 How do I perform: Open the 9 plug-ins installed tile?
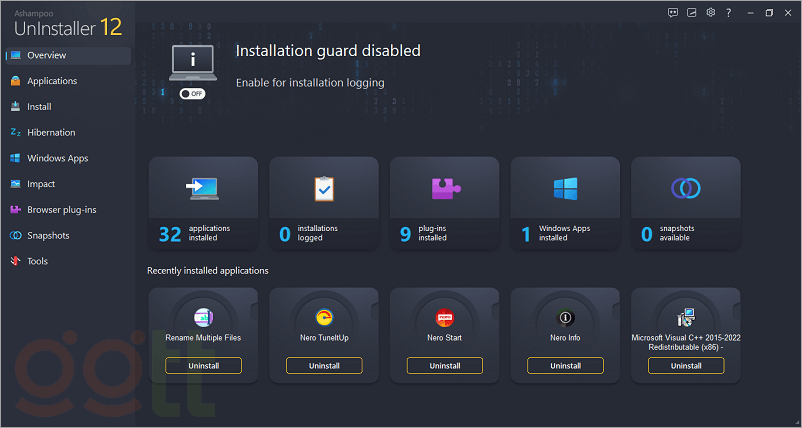(x=444, y=203)
